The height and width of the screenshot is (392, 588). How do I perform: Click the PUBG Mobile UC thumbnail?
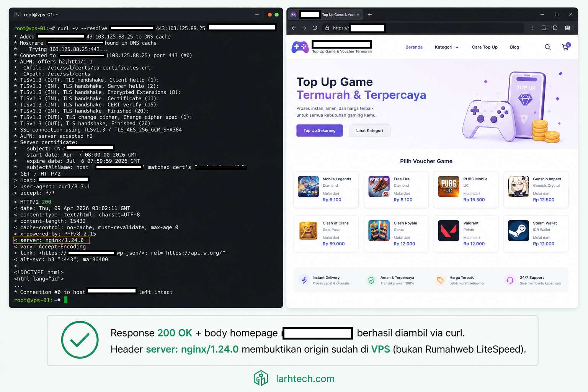449,186
